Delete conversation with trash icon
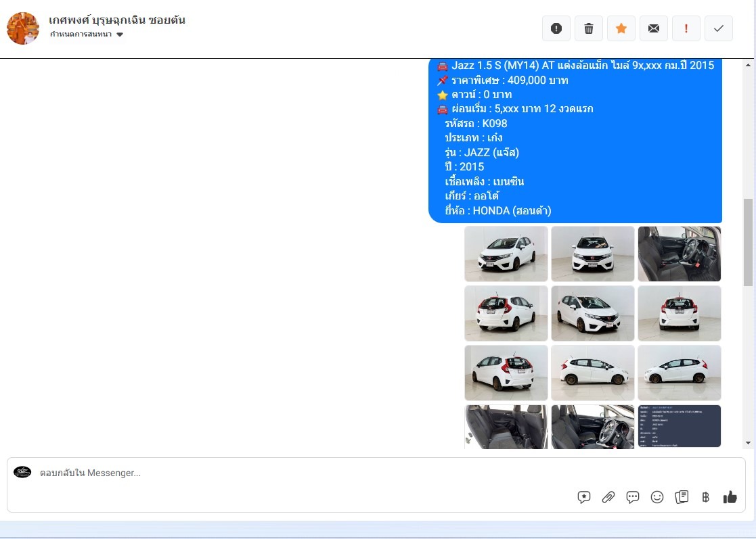This screenshot has height=539, width=756. (x=589, y=28)
